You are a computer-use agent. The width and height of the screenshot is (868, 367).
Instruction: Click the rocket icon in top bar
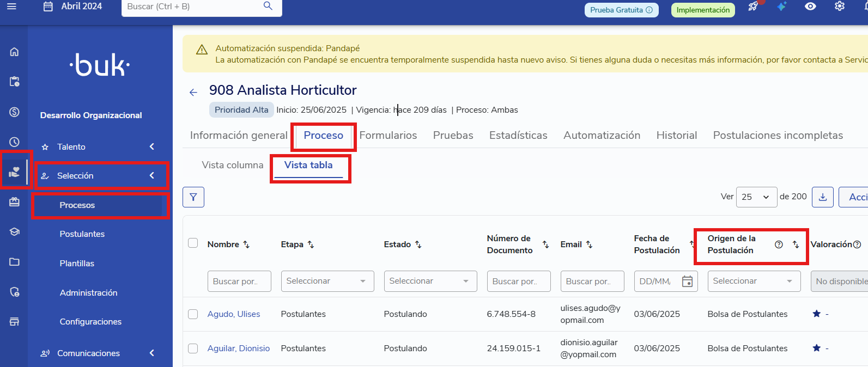click(x=753, y=7)
